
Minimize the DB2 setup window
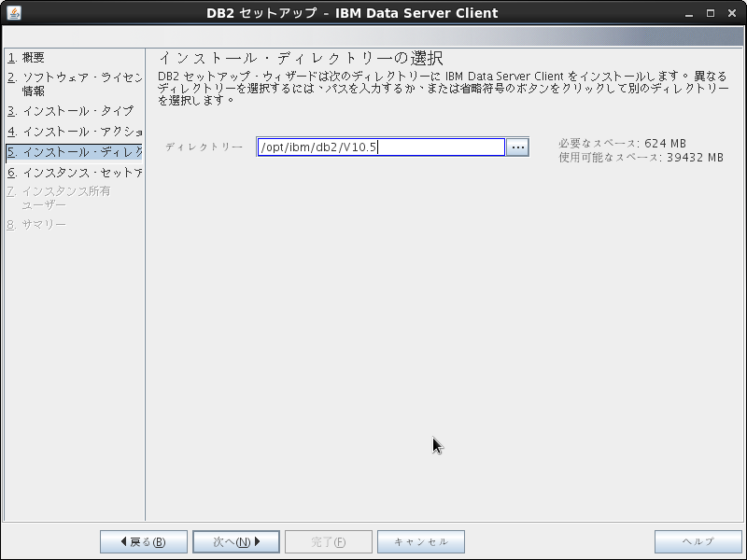689,13
